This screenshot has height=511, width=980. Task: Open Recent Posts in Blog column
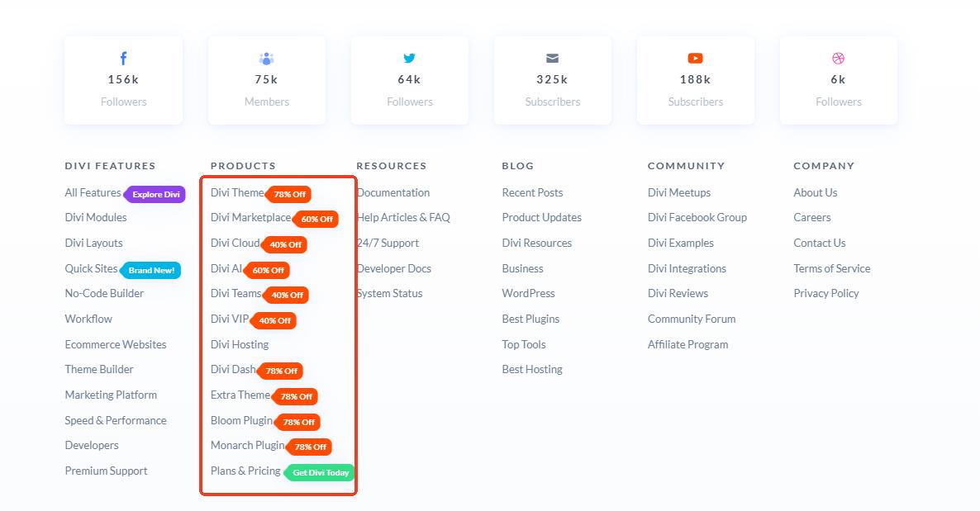(x=532, y=192)
